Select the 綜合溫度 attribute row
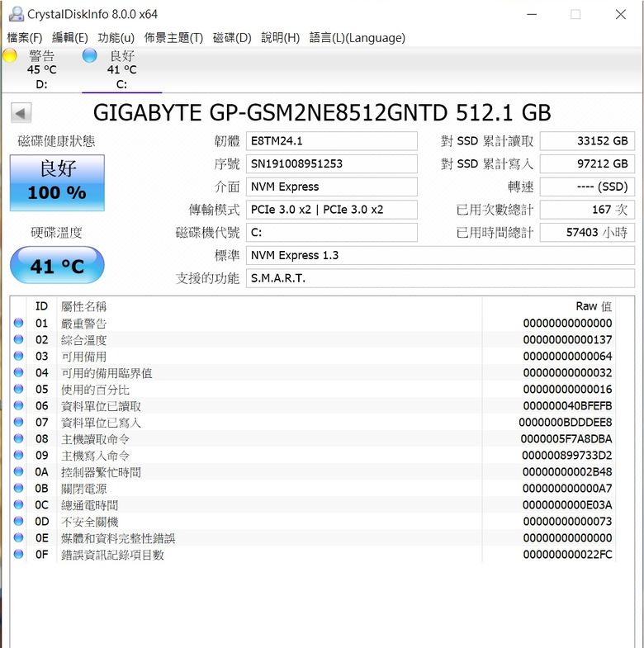This screenshot has width=644, height=648. (x=313, y=339)
